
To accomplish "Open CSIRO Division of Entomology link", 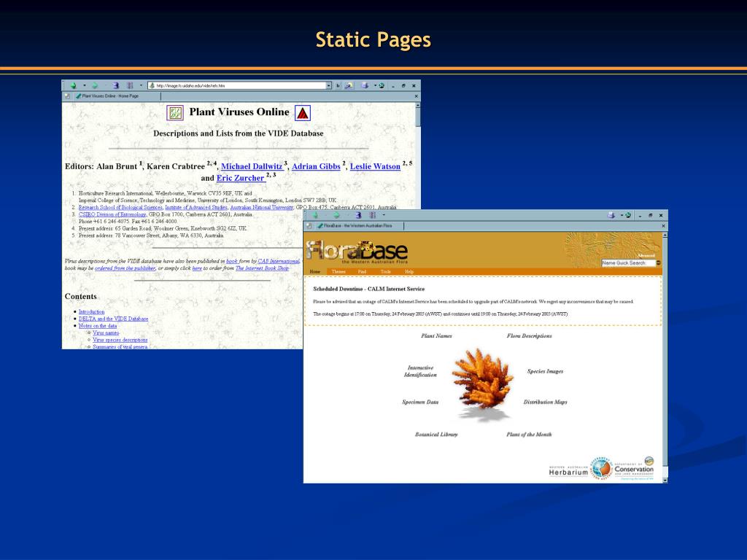I will coord(112,214).
